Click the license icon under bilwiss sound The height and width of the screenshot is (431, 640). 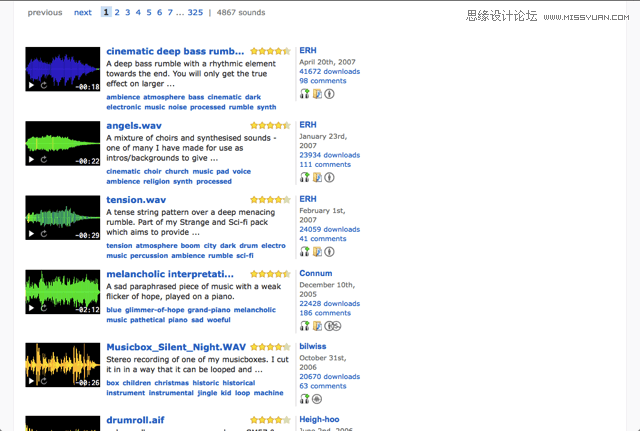click(317, 399)
